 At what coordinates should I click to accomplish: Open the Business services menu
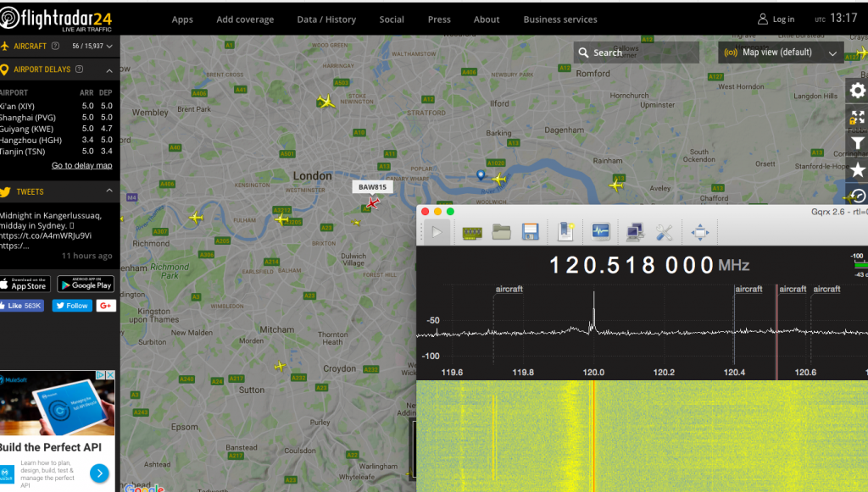pos(559,19)
